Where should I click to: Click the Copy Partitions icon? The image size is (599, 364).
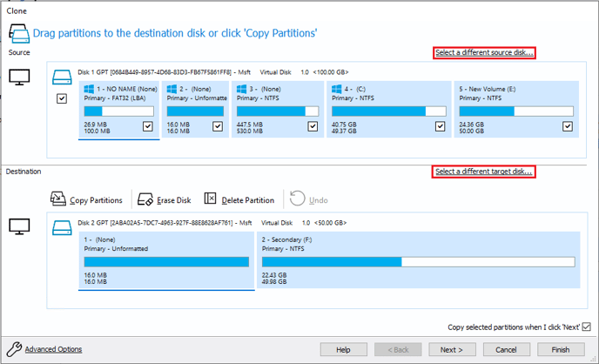(58, 199)
